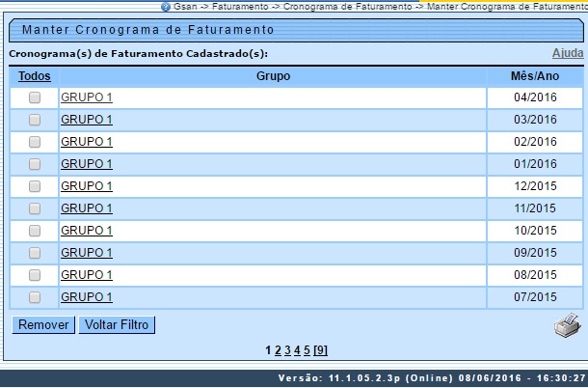
Task: Open the GRUPO 1 link for 08/2015
Action: tap(87, 274)
